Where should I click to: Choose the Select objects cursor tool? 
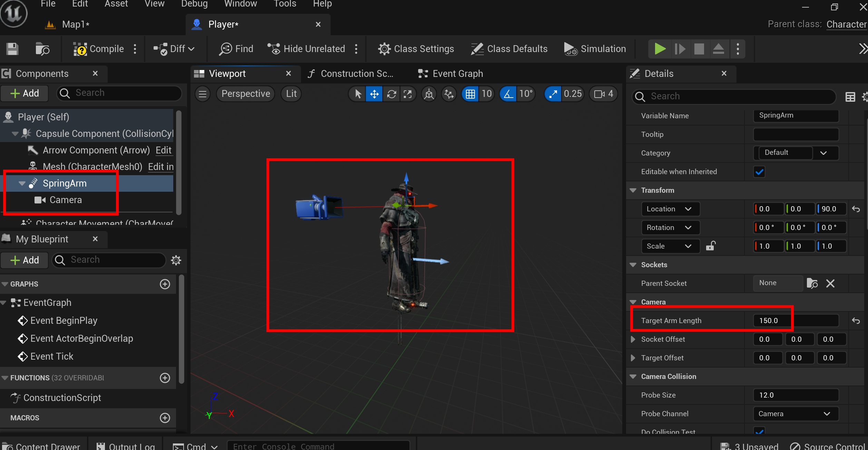tap(358, 94)
